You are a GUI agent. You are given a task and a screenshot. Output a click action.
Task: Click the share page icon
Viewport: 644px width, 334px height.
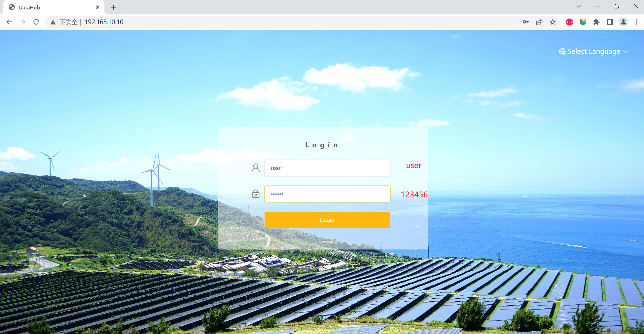(x=539, y=22)
